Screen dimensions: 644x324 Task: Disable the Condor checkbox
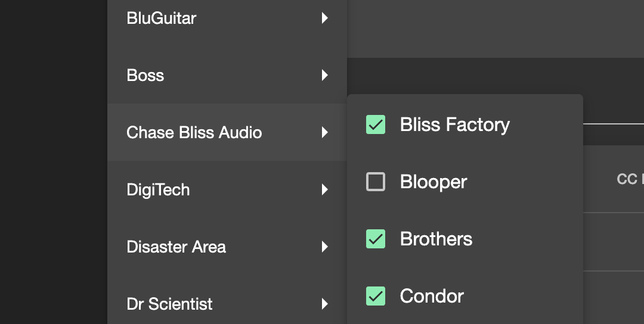pos(376,297)
